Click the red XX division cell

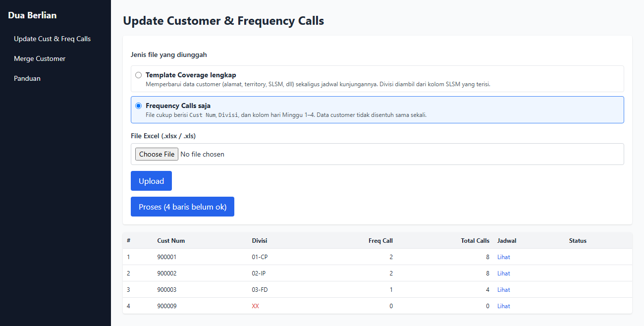click(255, 306)
